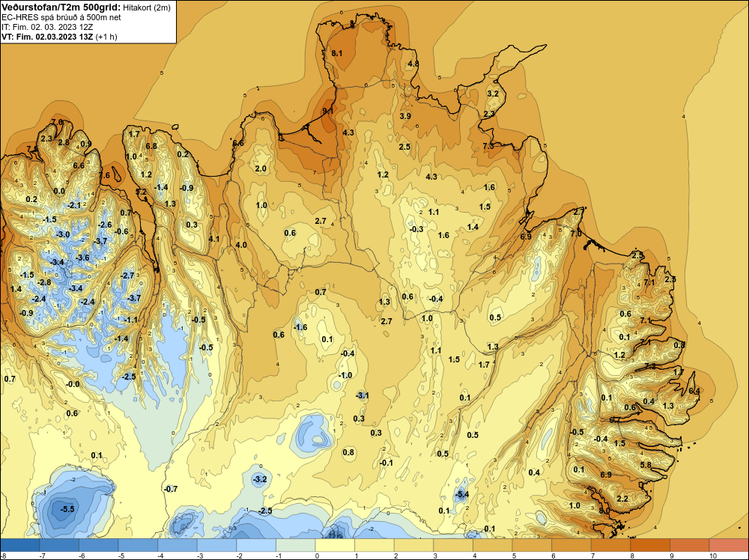Click the 6.4 temperature reading
The image size is (749, 560).
point(694,391)
